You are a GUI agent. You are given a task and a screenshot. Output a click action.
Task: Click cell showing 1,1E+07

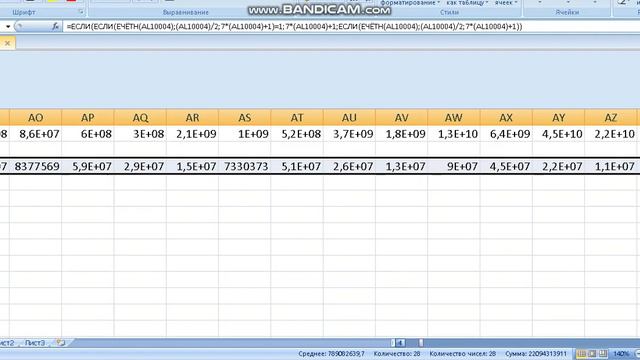click(610, 166)
